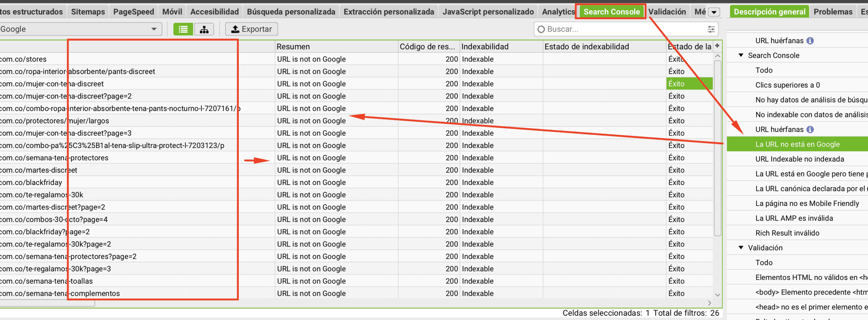Select the list view icon
The image size is (868, 320).
(183, 29)
